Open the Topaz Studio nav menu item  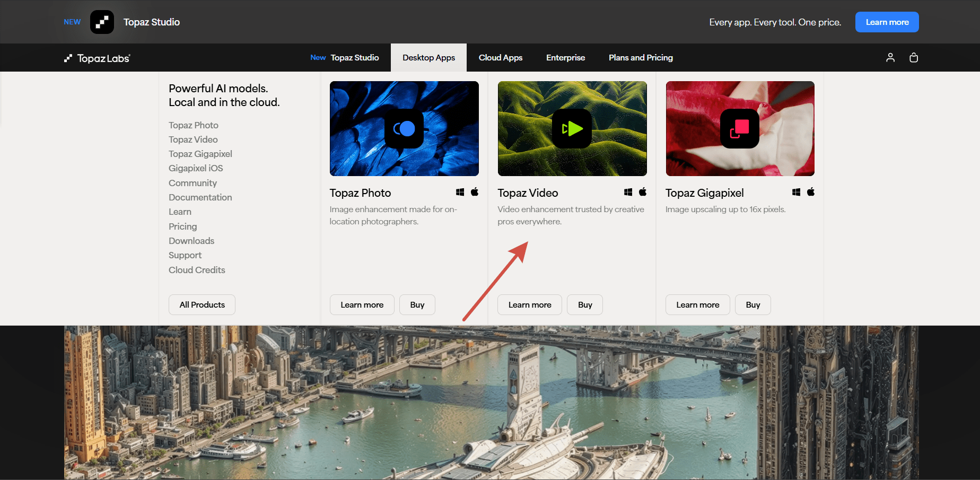point(345,57)
